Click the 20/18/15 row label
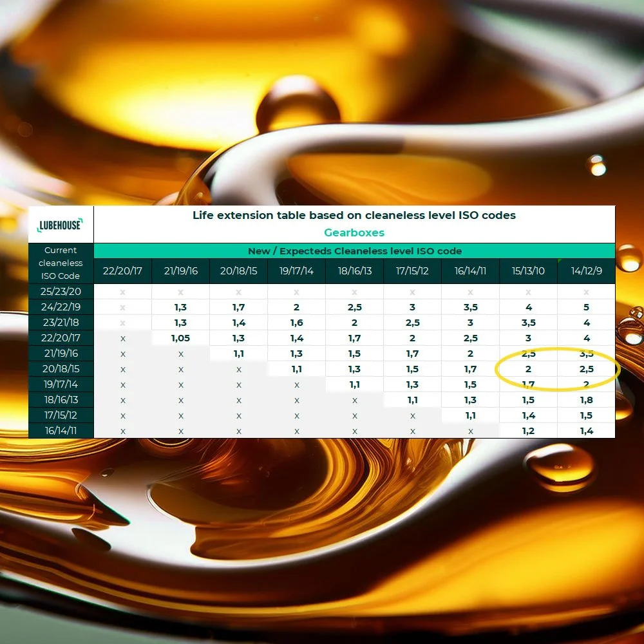Screen dimensions: 644x644 (61, 369)
